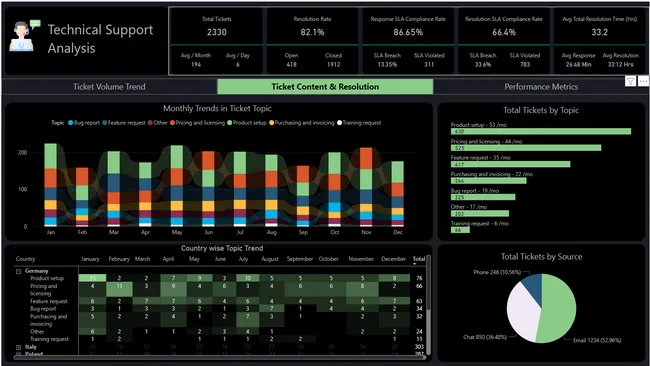Click the January column header
The height and width of the screenshot is (366, 650).
(x=90, y=259)
